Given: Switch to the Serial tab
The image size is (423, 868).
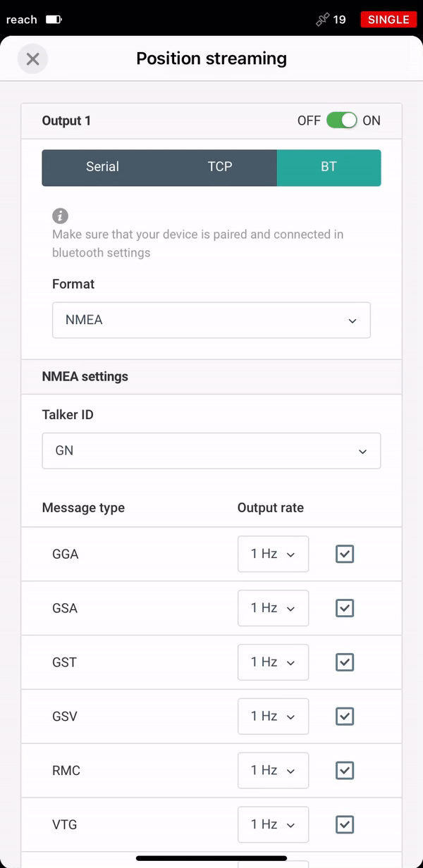Looking at the screenshot, I should coord(102,167).
